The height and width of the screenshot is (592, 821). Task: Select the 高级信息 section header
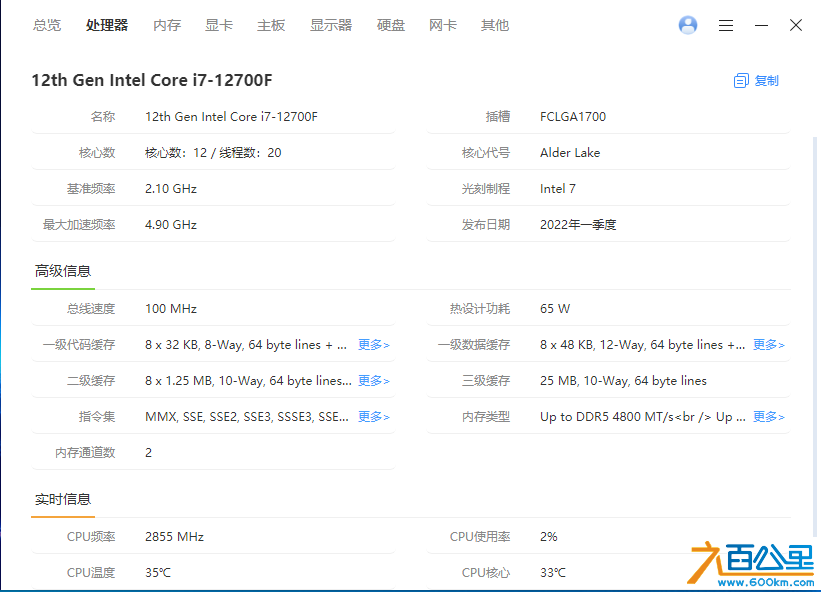(x=63, y=271)
